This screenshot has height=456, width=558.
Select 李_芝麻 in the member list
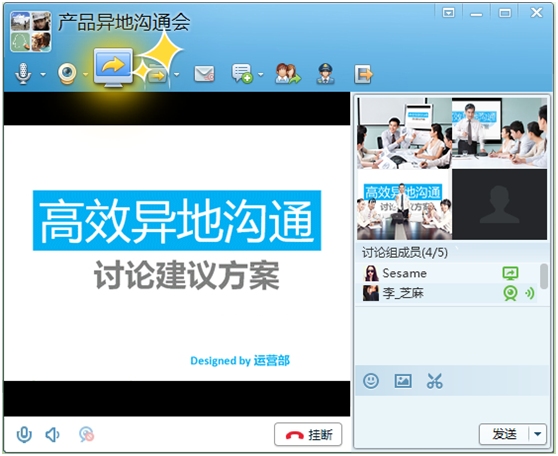(447, 293)
